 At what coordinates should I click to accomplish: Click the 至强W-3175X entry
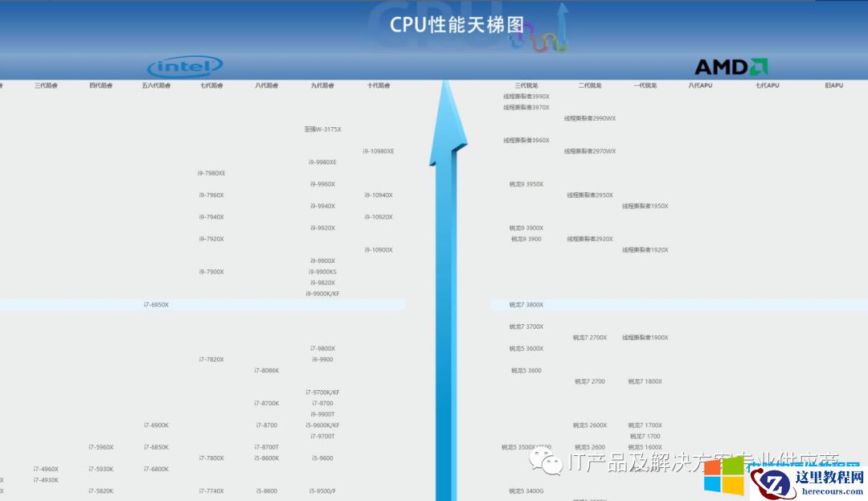(x=323, y=129)
